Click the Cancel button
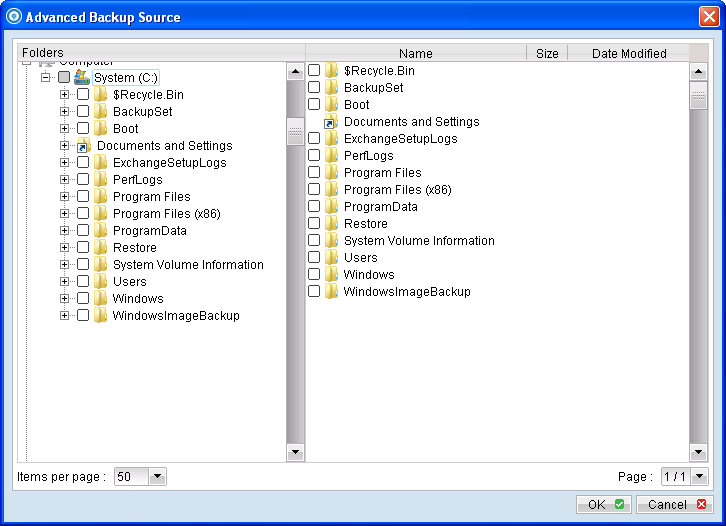 pos(674,504)
